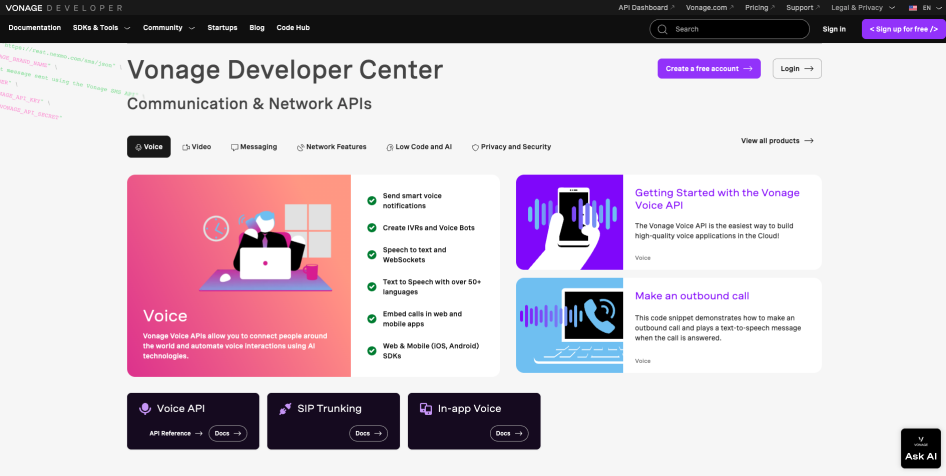The width and height of the screenshot is (946, 476).
Task: Go to the Startups page
Action: tap(222, 28)
